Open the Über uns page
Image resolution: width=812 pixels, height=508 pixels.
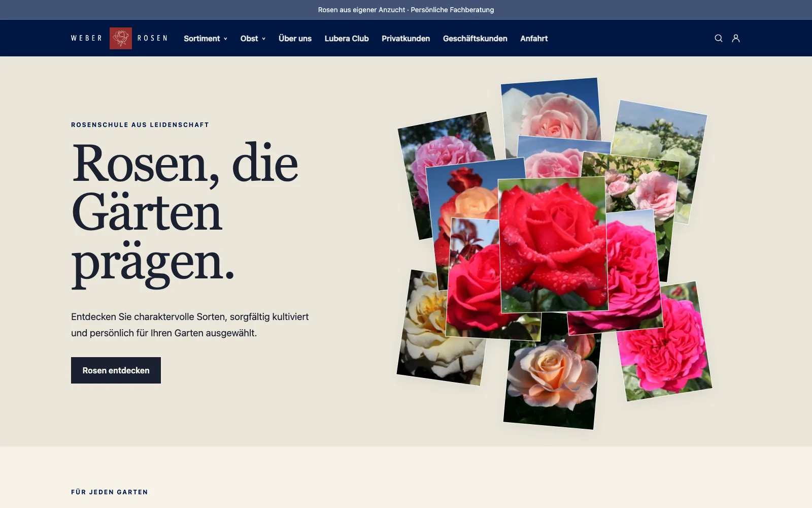295,39
